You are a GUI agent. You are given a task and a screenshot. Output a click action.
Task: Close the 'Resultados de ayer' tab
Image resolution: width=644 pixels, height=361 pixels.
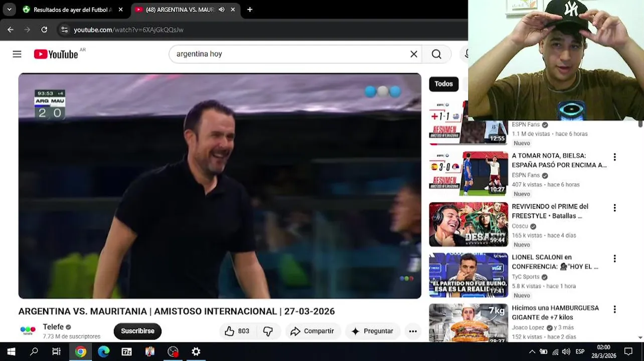pos(120,10)
